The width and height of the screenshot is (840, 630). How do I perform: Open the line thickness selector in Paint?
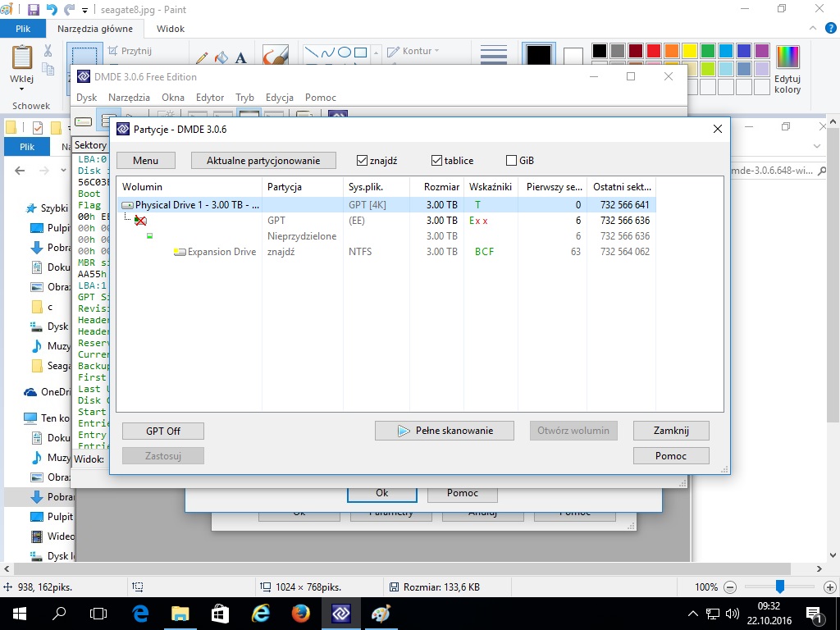[x=493, y=55]
